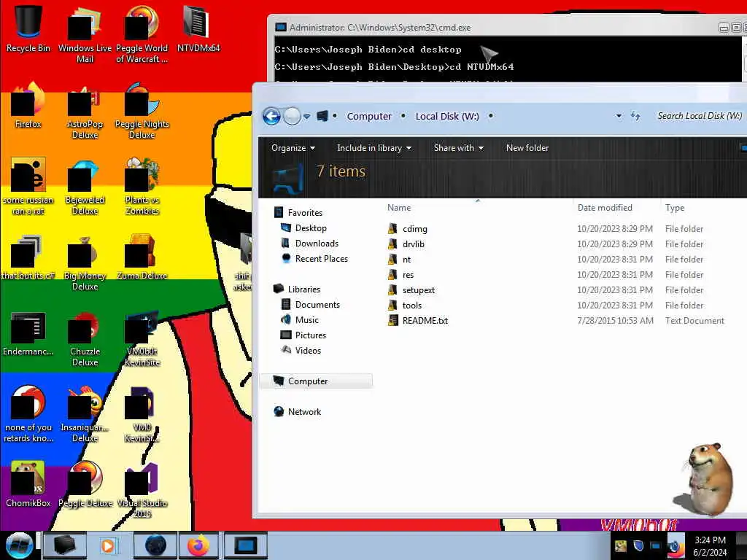Image resolution: width=747 pixels, height=560 pixels.
Task: Switch to cmd window via taskbar button
Action: tap(246, 545)
